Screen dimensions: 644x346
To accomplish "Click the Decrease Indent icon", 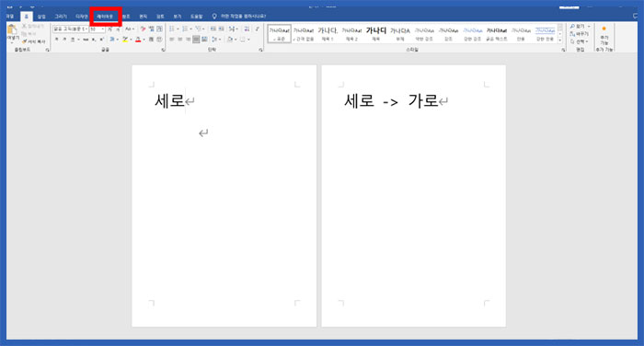I will 213,29.
